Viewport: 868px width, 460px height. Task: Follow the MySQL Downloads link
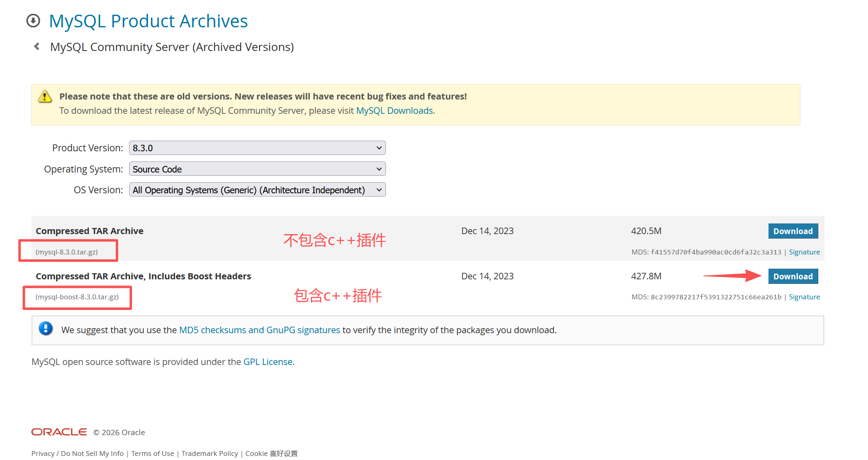[394, 111]
